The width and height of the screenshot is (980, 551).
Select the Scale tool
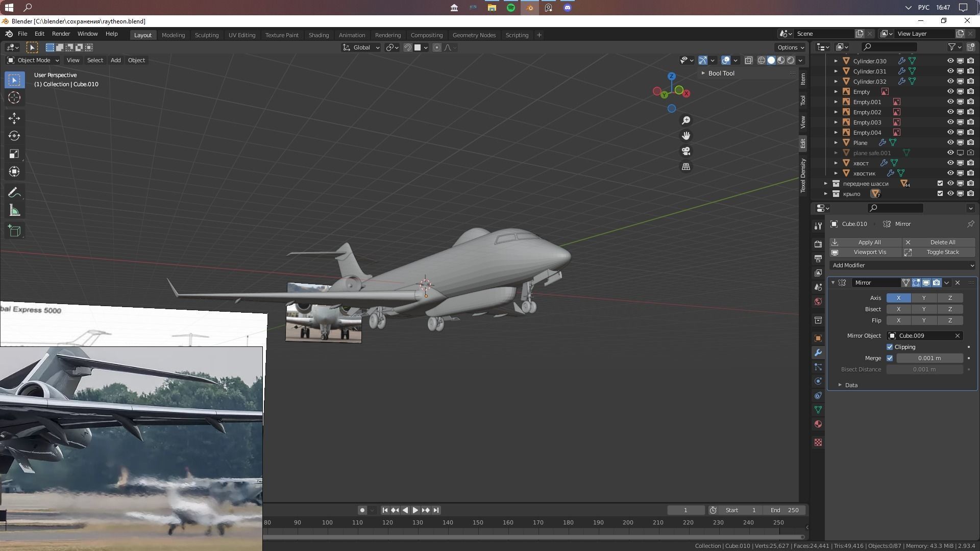(x=14, y=154)
